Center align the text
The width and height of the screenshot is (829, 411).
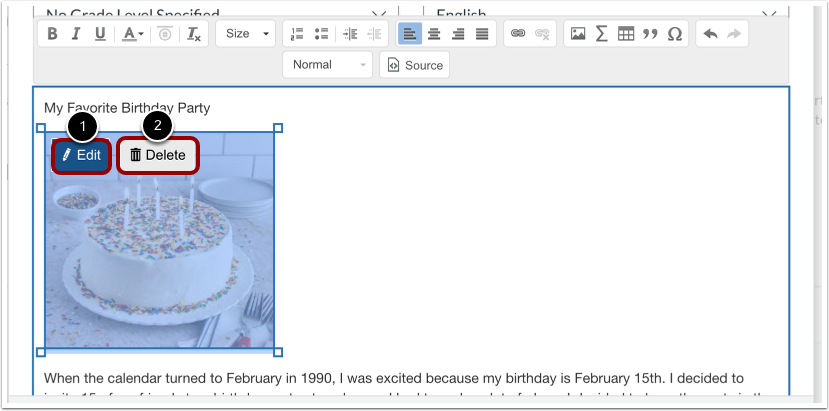pyautogui.click(x=434, y=34)
